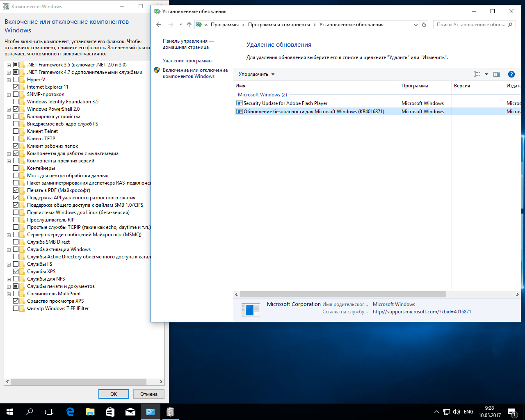Change view layout icon in updates list
Viewport: 525px width, 420px height.
(477, 74)
